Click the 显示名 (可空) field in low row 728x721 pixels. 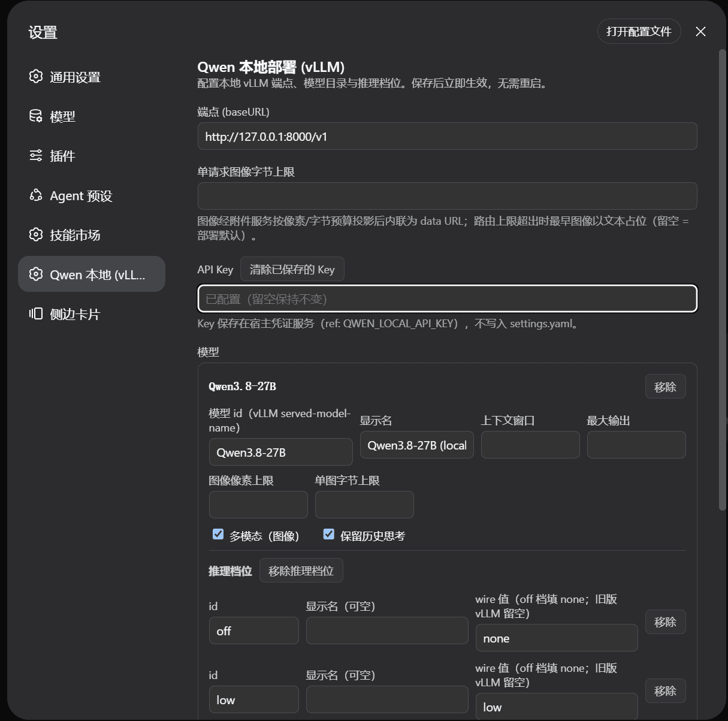(x=387, y=699)
